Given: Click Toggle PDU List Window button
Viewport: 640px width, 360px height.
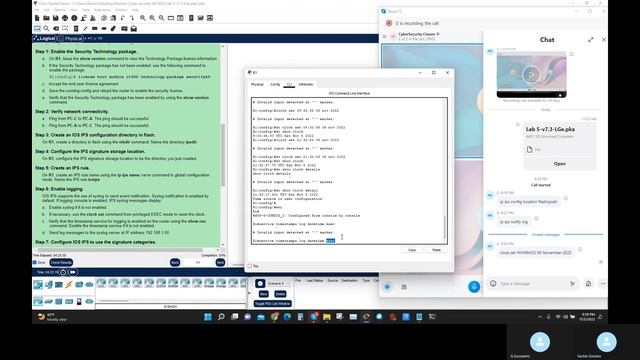Looking at the screenshot, I should pyautogui.click(x=272, y=304).
